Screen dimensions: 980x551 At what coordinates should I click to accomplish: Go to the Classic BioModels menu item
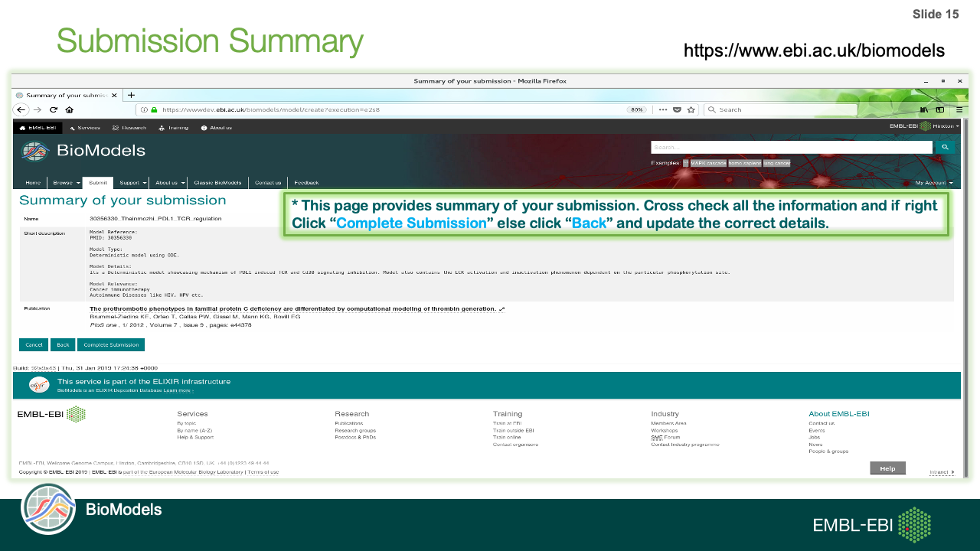217,183
